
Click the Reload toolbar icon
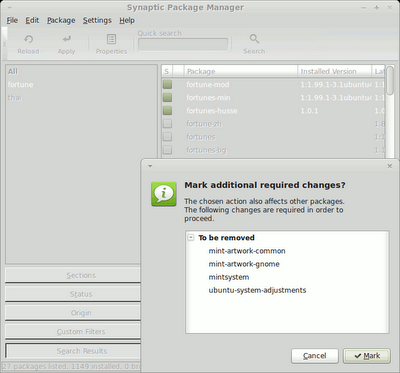(x=28, y=39)
